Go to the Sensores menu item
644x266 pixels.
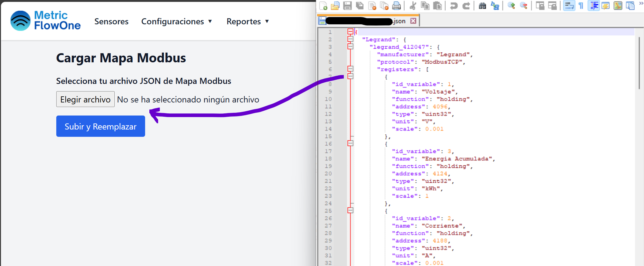tap(111, 22)
